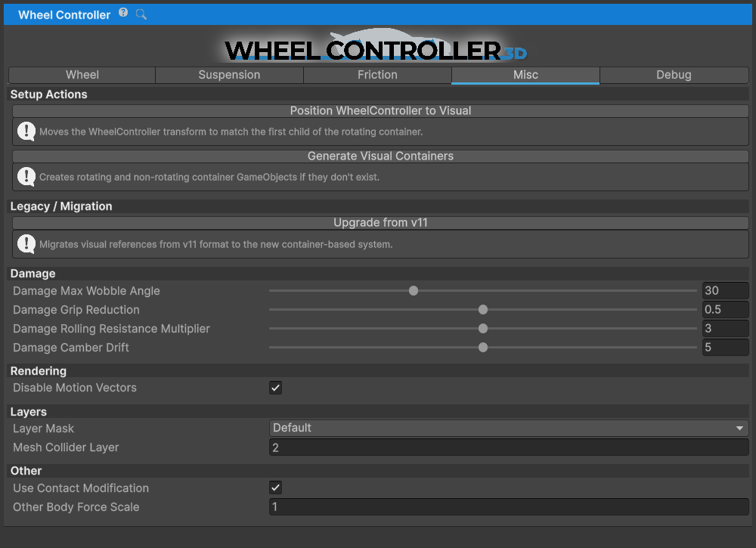Open the Suspension tab
Viewport: 756px width, 548px height.
click(230, 75)
